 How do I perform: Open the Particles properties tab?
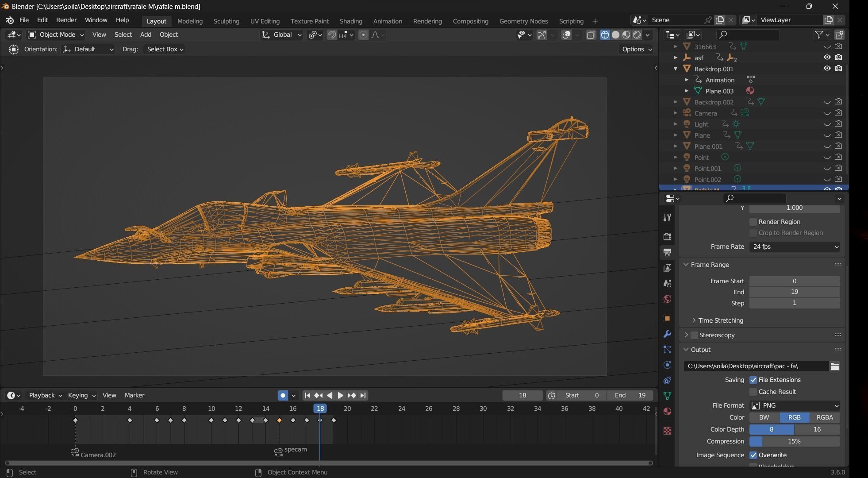pyautogui.click(x=667, y=350)
